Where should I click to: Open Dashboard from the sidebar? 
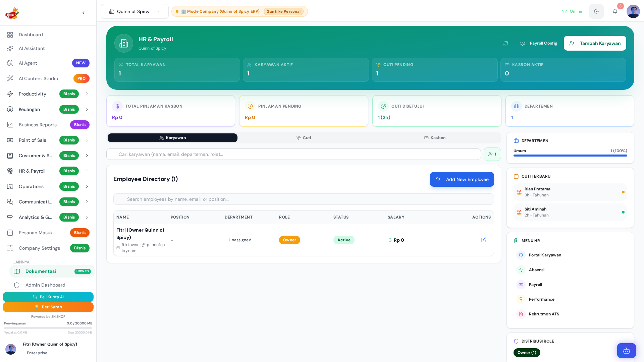(x=48, y=35)
